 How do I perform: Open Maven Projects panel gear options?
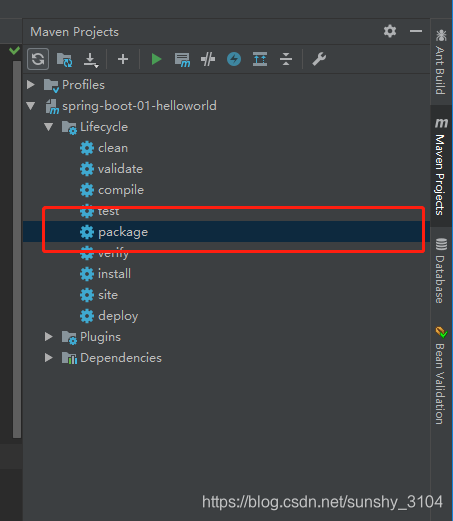pos(390,31)
